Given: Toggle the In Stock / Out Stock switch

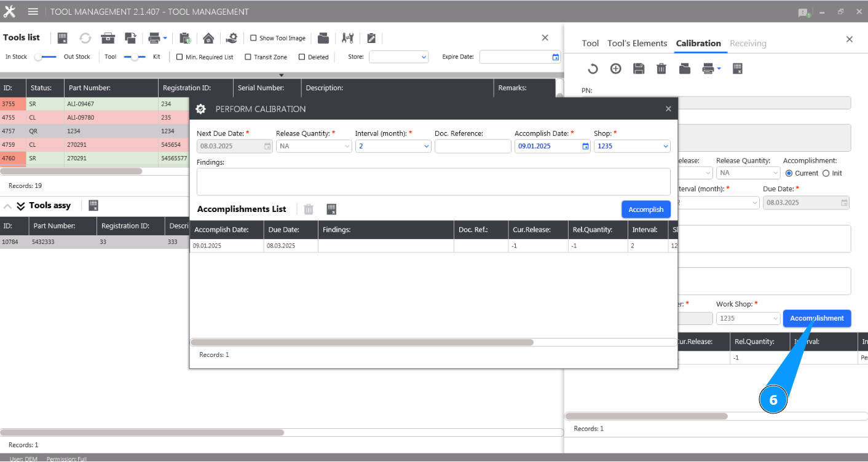Looking at the screenshot, I should [x=46, y=57].
